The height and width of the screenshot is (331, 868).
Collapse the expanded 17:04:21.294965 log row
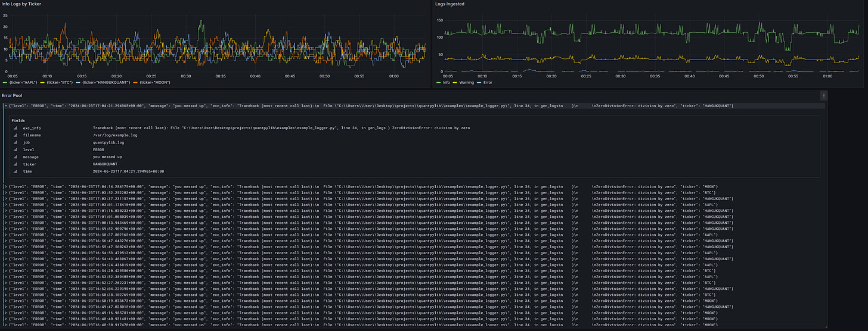[5, 106]
